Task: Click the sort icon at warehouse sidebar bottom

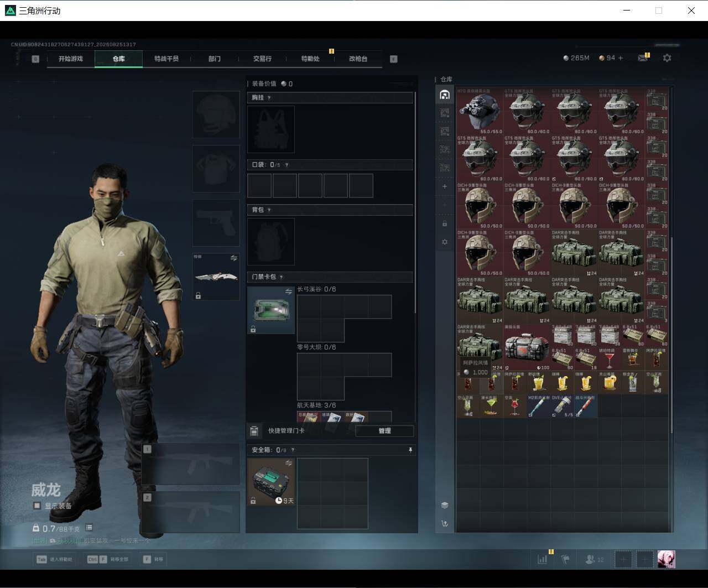Action: [445, 523]
